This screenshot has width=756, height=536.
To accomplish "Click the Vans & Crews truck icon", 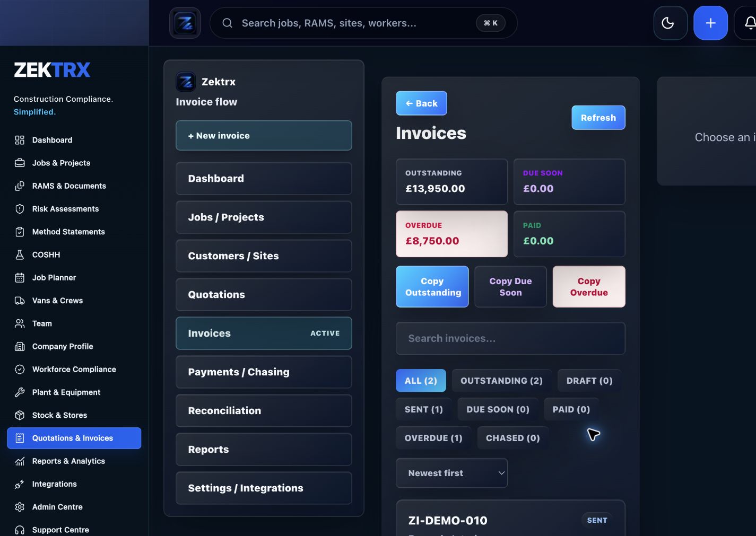I will 20,301.
